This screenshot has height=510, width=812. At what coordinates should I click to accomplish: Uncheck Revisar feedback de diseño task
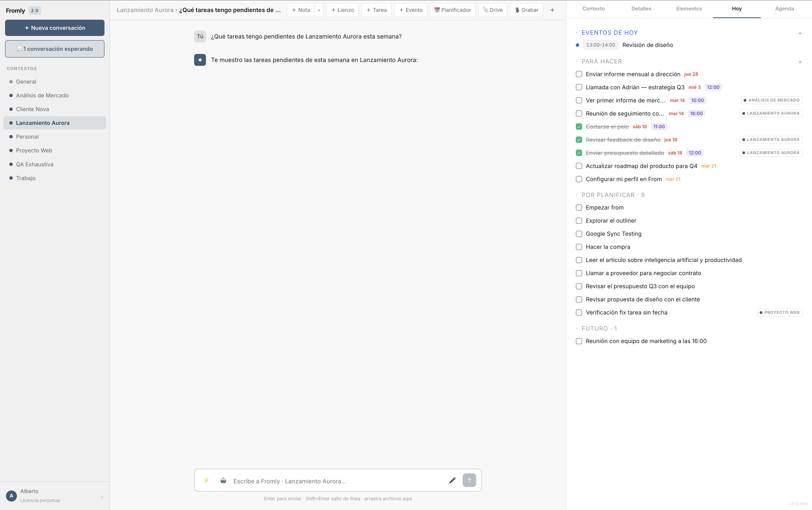point(579,140)
